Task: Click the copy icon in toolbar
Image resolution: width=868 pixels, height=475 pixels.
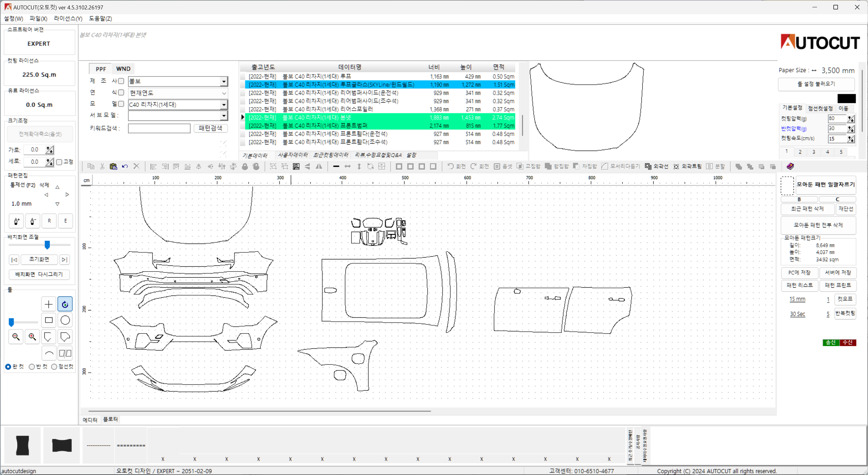Action: [x=91, y=166]
